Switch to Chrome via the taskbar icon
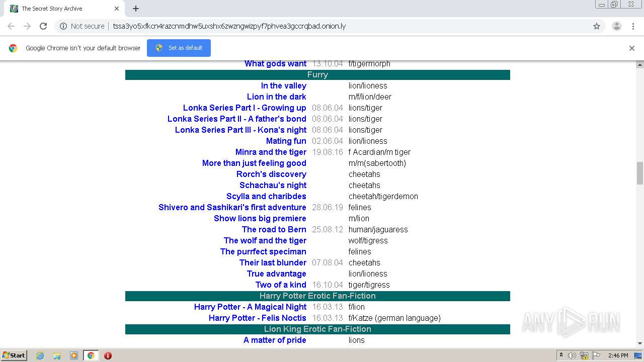The width and height of the screenshot is (644, 362). pyautogui.click(x=91, y=355)
